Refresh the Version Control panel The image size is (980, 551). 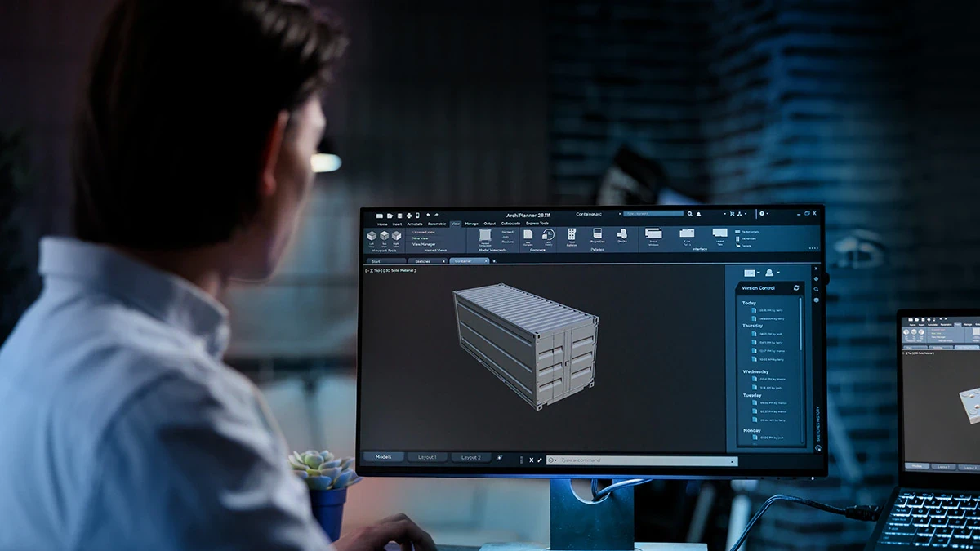(796, 288)
